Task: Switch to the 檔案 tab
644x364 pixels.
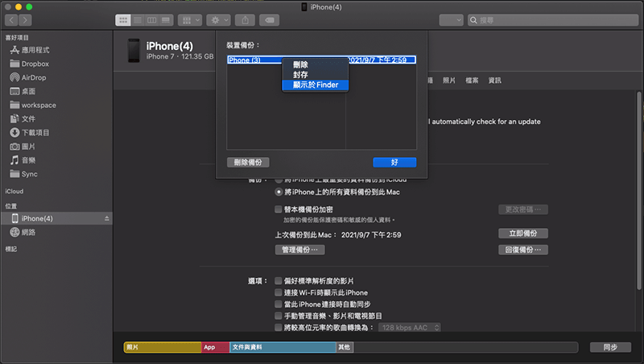Action: 472,81
